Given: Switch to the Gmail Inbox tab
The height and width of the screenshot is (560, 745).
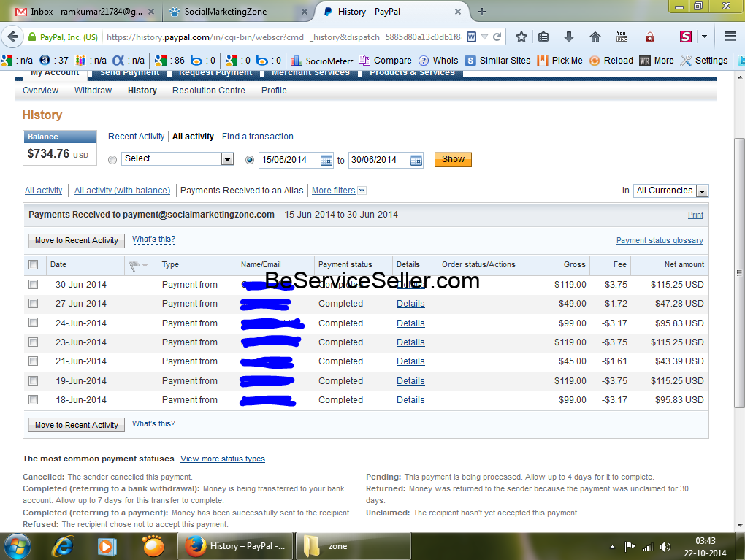Looking at the screenshot, I should [85, 12].
